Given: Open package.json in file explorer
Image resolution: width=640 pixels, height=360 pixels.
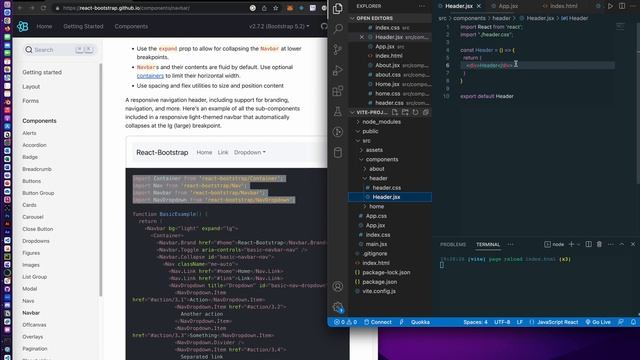Looking at the screenshot, I should [x=379, y=282].
